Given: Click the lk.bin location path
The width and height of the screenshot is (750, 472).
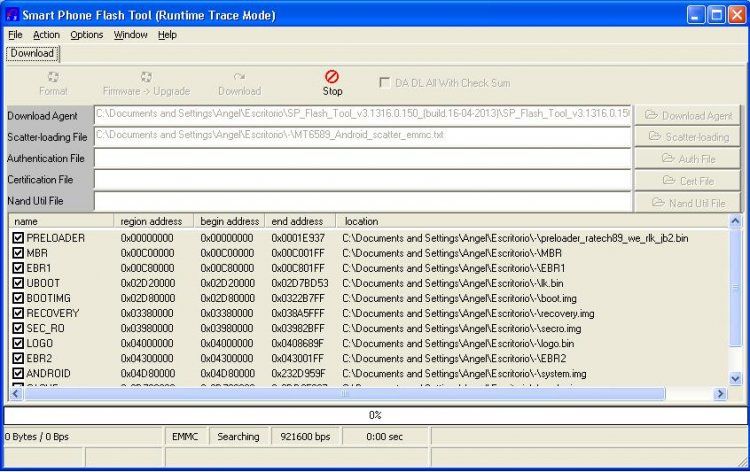Looking at the screenshot, I should tap(452, 283).
